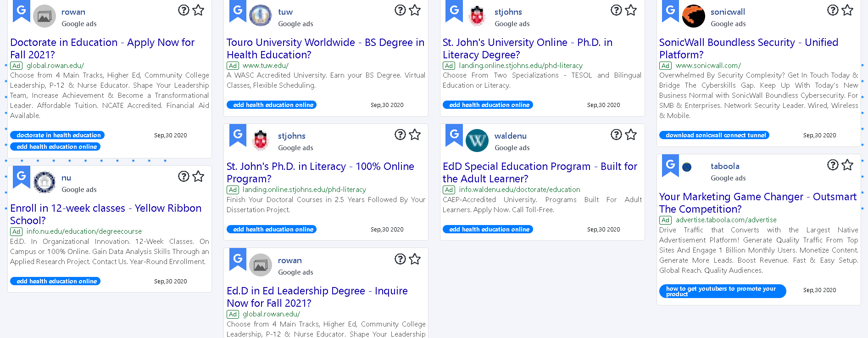
Task: Click the waldenu W logo avatar
Action: (477, 141)
